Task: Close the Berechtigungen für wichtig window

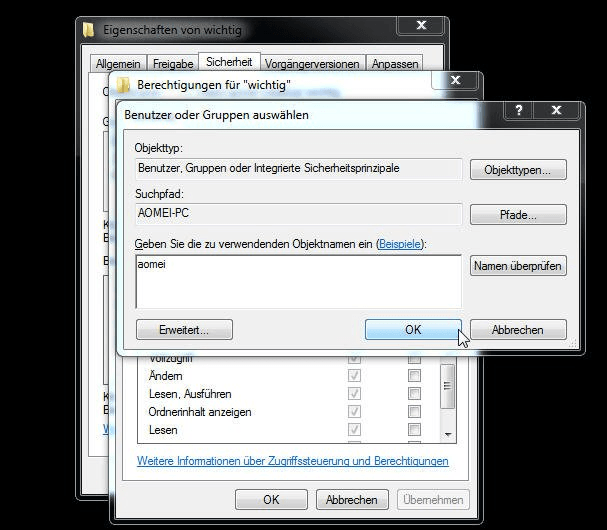Action: tap(456, 81)
